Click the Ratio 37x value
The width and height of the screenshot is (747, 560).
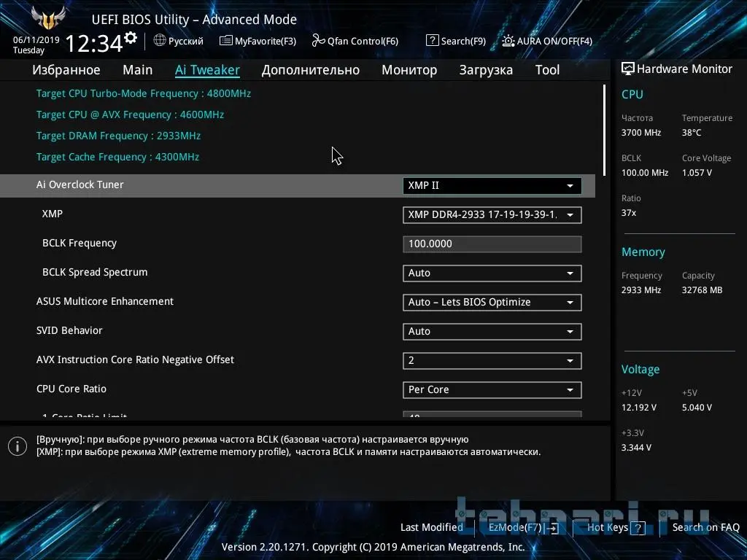(x=628, y=213)
